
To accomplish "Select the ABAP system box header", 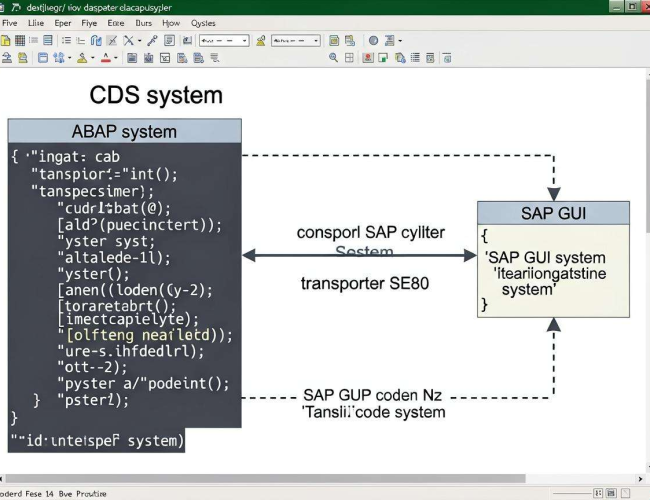I will click(124, 131).
